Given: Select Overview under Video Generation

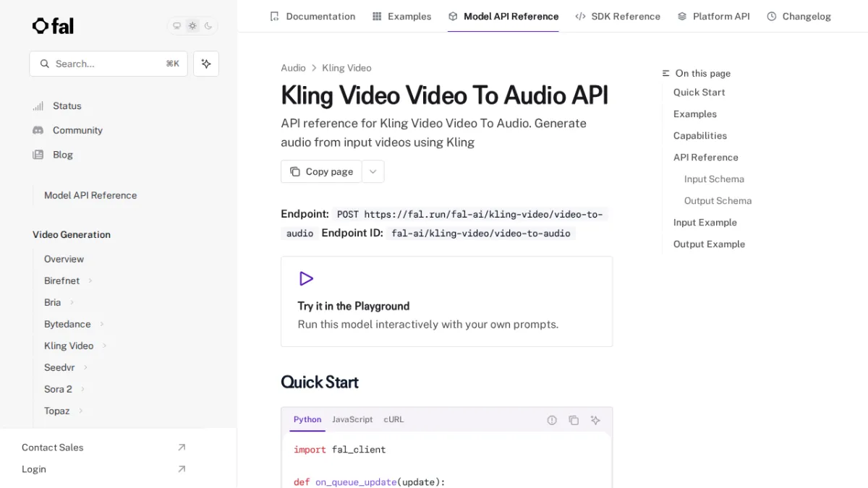Looking at the screenshot, I should [x=64, y=259].
